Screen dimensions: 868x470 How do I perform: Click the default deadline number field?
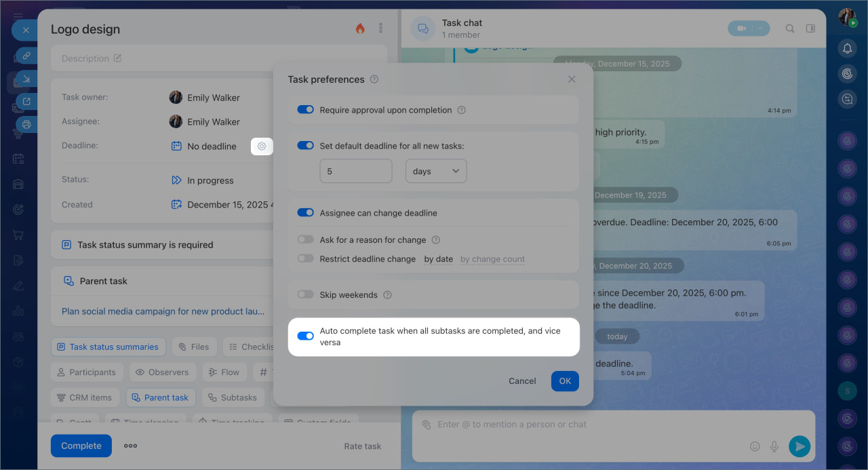[x=355, y=171]
